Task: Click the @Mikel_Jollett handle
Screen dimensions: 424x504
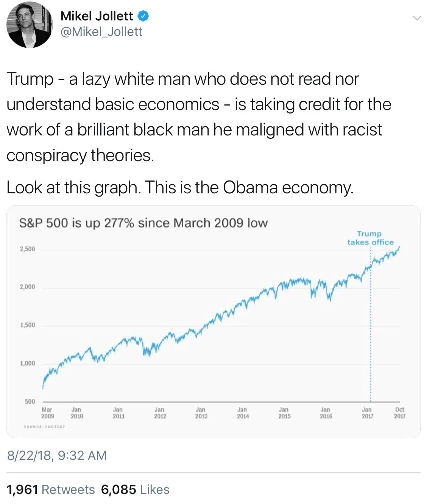Action: 101,32
